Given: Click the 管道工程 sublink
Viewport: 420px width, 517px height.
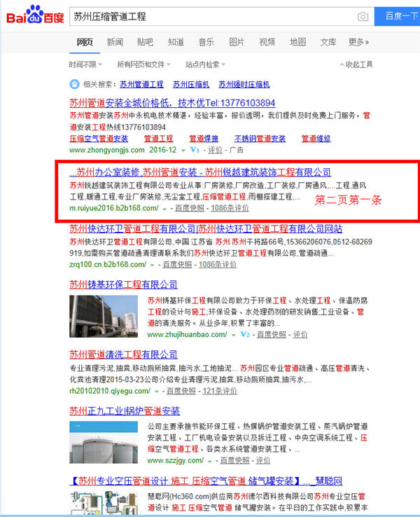Looking at the screenshot, I should point(158,139).
